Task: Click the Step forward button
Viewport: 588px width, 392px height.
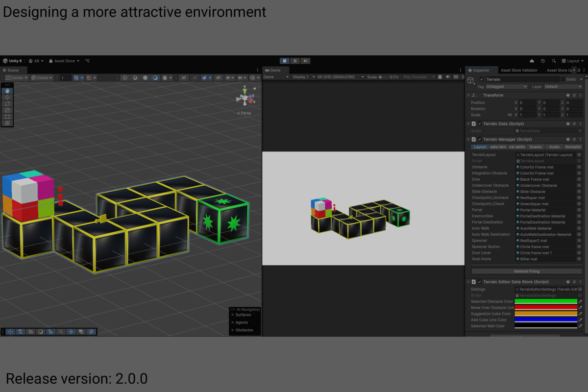Action: coord(305,61)
